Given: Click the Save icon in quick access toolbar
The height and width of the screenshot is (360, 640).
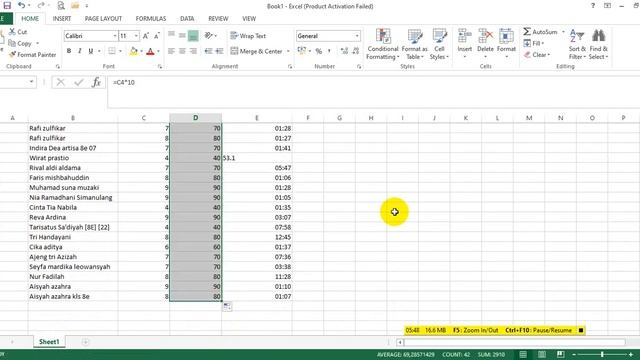Looking at the screenshot, I should tap(7, 5).
